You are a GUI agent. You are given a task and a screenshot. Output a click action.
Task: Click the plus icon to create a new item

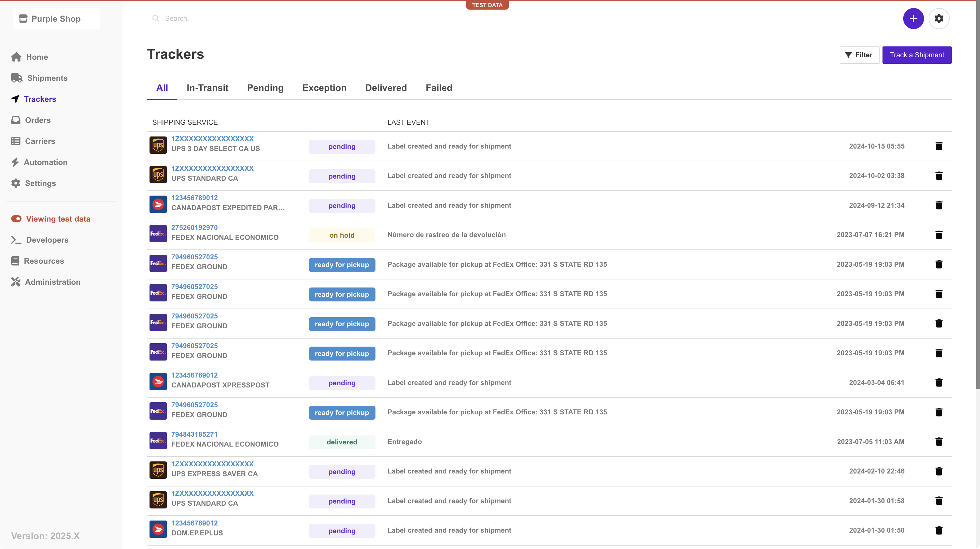tap(913, 18)
